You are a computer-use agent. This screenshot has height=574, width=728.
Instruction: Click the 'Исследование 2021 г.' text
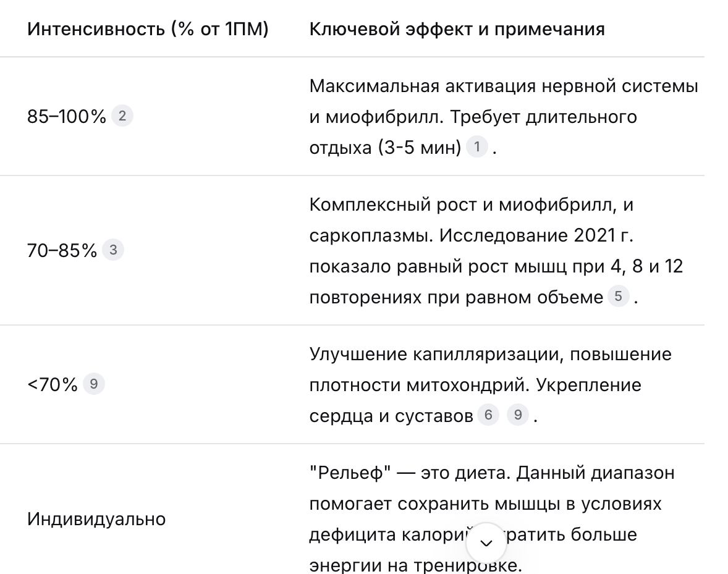[536, 235]
